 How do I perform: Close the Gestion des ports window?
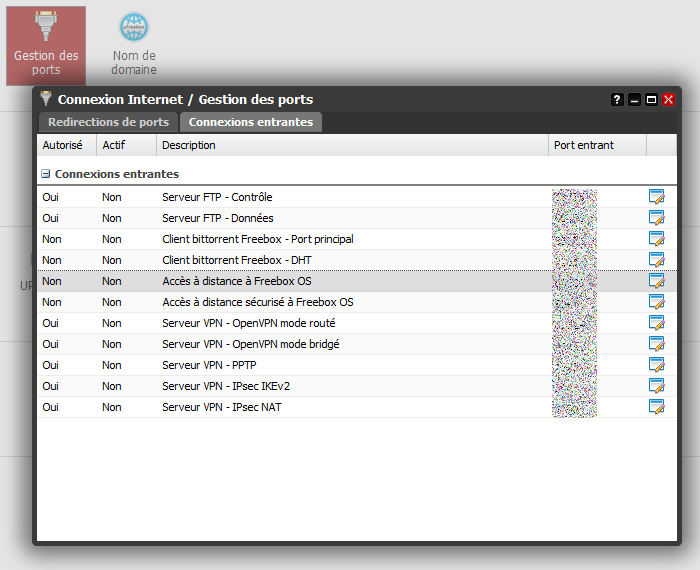[x=668, y=100]
